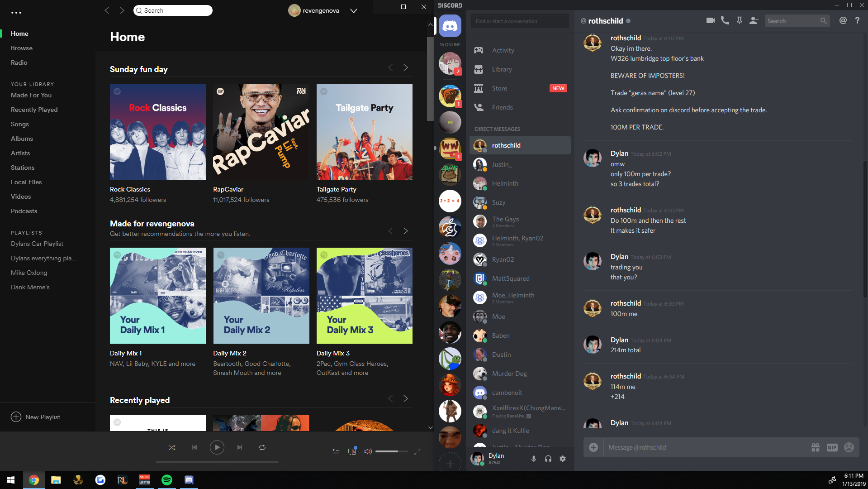This screenshot has width=868, height=489.
Task: Open the Rock Classics playlist cover
Action: 158,132
